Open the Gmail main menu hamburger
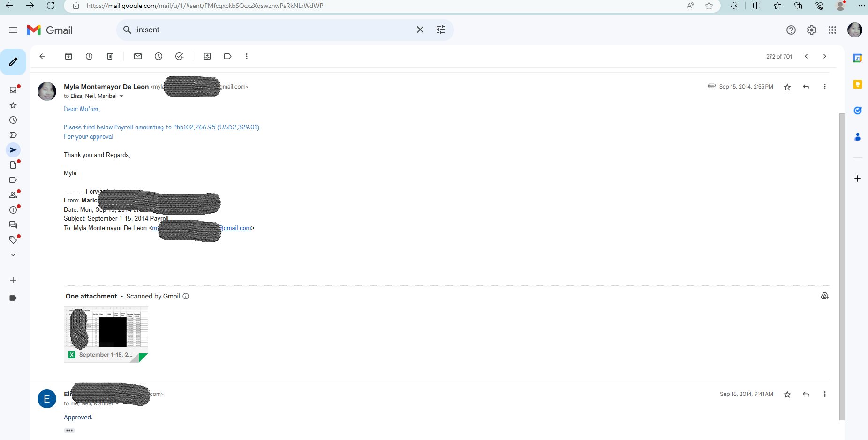The image size is (868, 440). [13, 30]
